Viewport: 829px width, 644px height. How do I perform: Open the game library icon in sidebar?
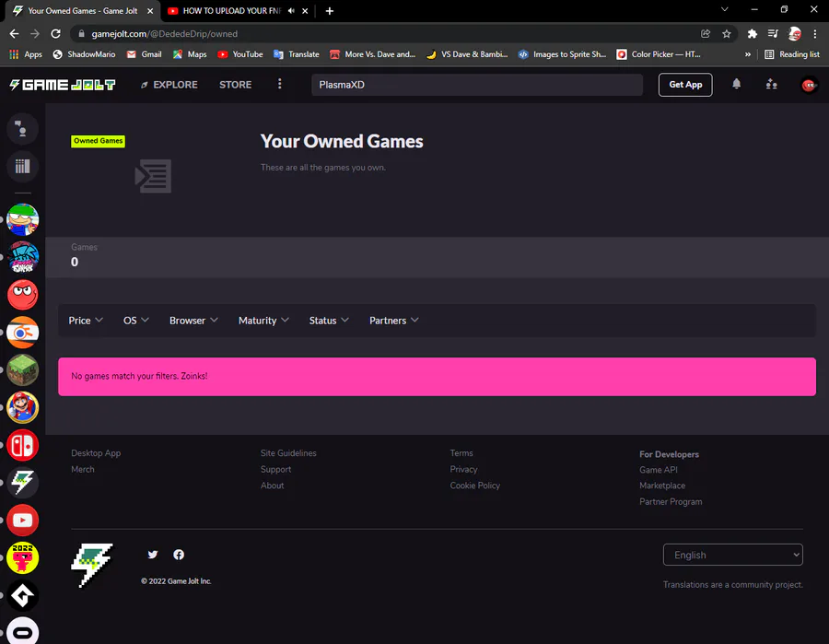point(22,167)
